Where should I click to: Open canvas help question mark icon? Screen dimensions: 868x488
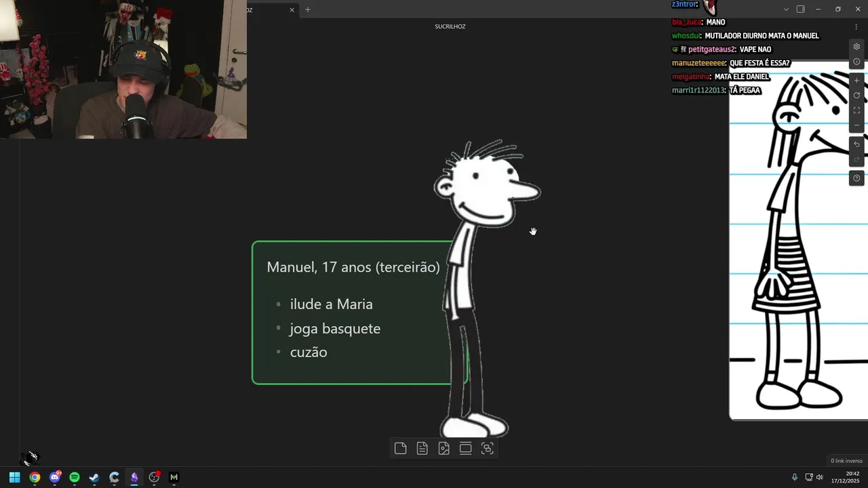point(856,178)
